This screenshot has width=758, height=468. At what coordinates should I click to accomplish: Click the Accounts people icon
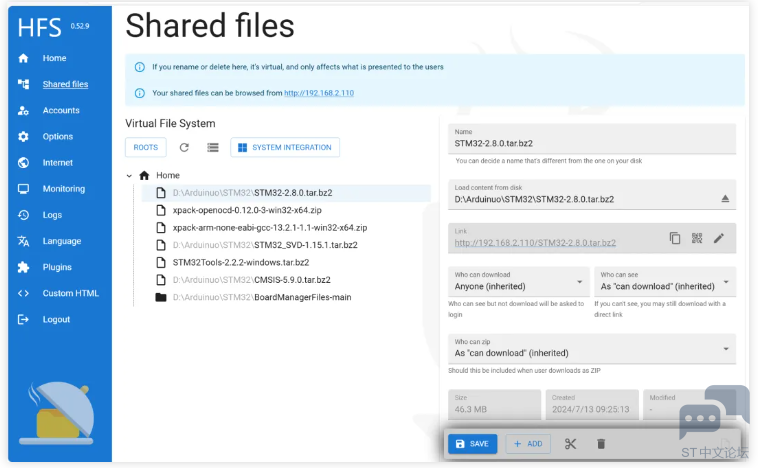(x=23, y=110)
